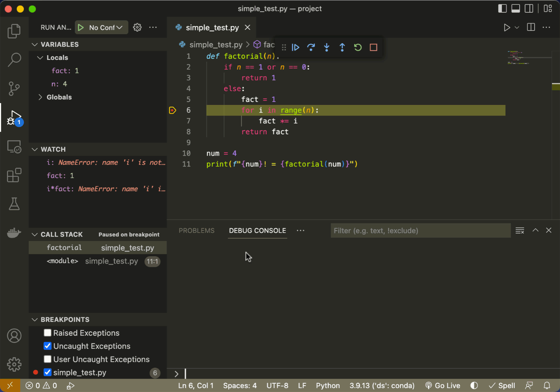Screen dimensions: 560x392
Task: Select the simple_test.py editor tab
Action: coord(212,28)
